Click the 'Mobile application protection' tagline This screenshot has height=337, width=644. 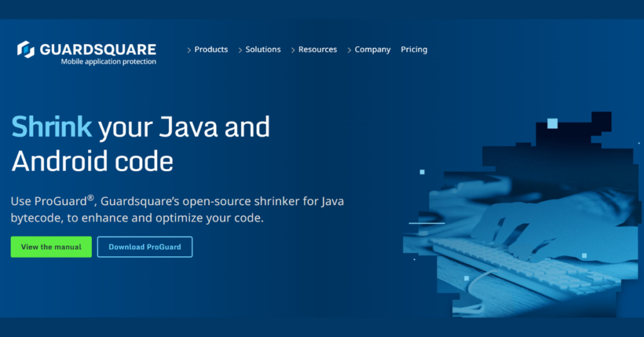click(x=108, y=62)
